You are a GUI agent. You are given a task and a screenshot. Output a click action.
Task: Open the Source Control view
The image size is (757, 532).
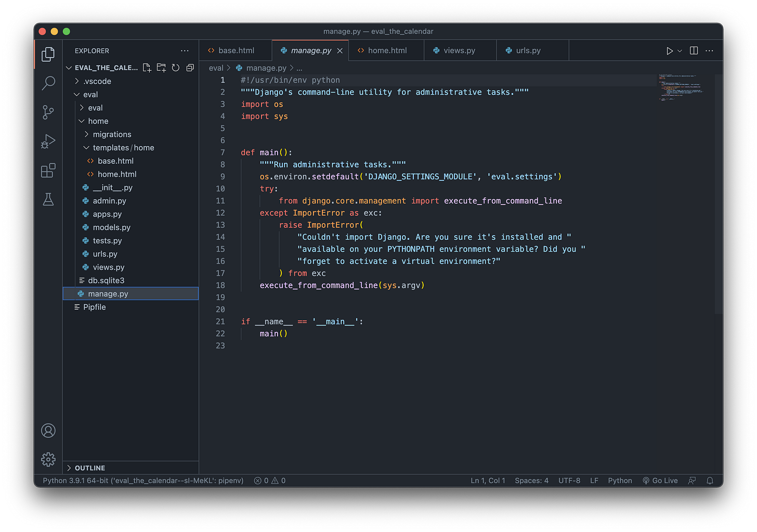pyautogui.click(x=48, y=112)
